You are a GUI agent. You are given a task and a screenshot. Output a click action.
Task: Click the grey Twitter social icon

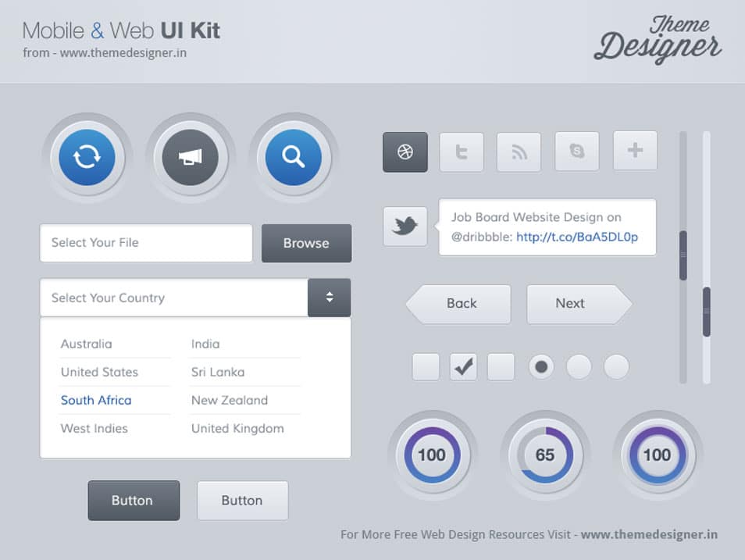(462, 152)
